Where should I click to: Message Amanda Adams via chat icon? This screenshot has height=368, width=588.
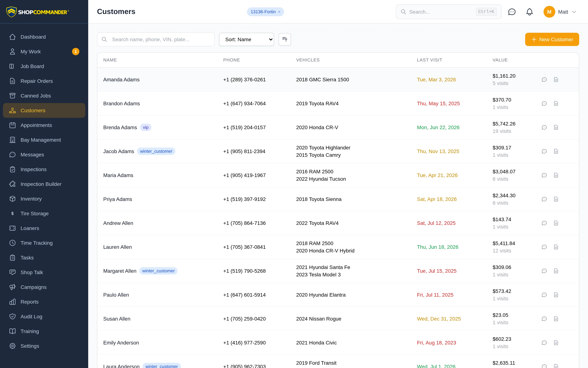[x=544, y=80]
